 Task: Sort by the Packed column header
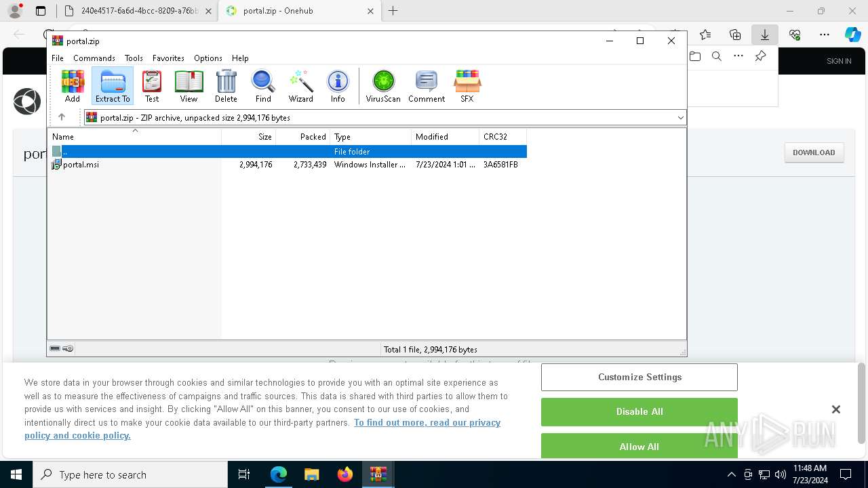(303, 137)
